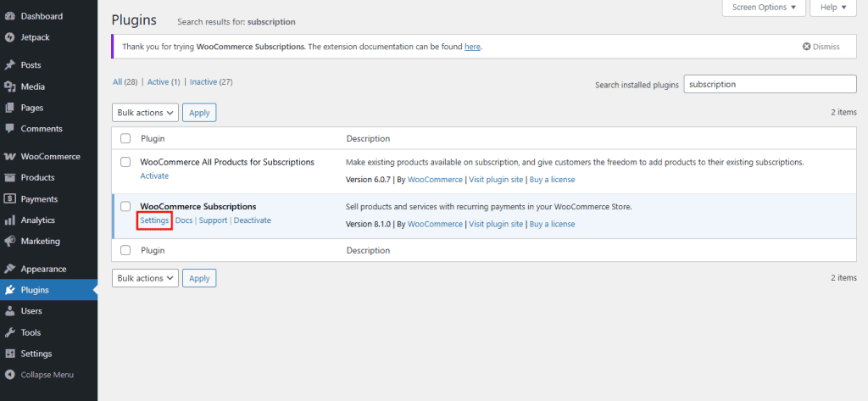Buy a license for WooCommerce Subscriptions 8.1.0
The image size is (868, 401).
[x=553, y=224]
